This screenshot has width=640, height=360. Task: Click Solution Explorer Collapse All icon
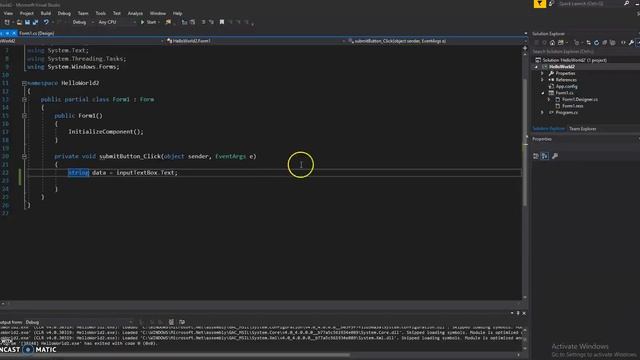coord(604,42)
